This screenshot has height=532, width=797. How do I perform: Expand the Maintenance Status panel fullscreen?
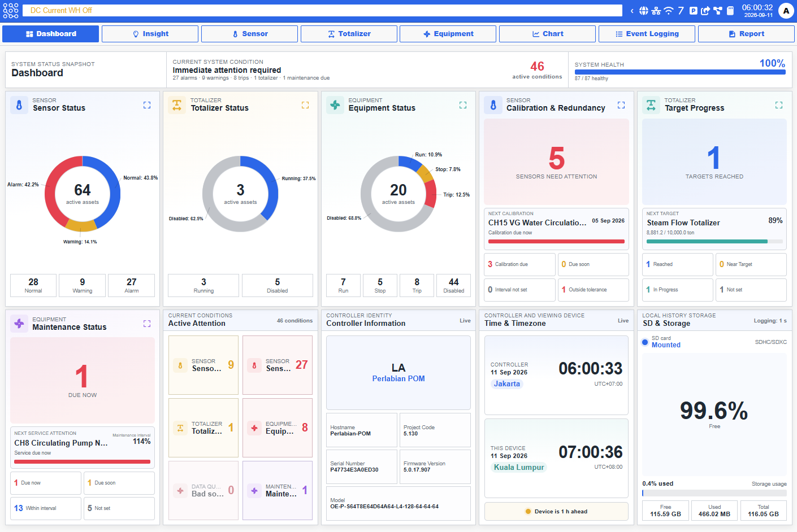[x=147, y=324]
